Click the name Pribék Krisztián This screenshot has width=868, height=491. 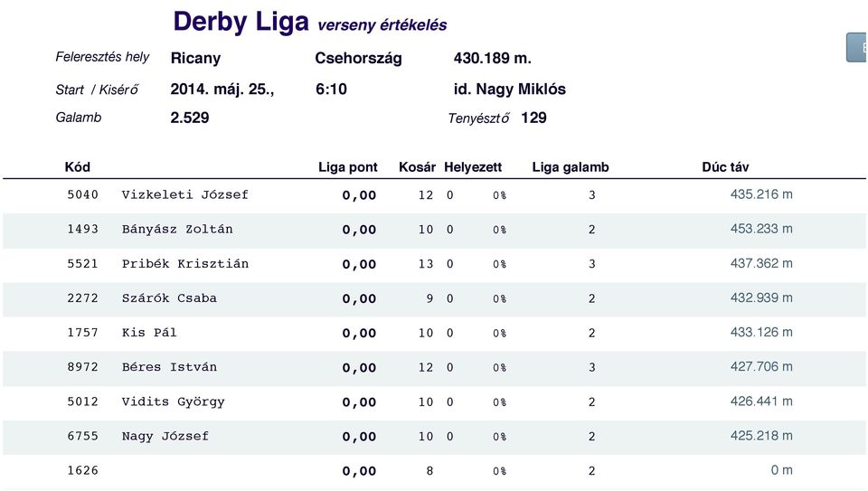coord(184,264)
